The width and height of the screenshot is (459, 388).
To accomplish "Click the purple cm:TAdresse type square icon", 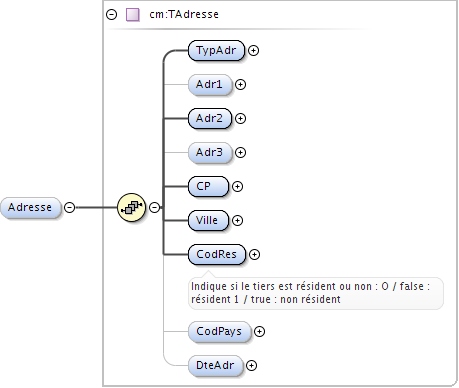I will pyautogui.click(x=133, y=15).
